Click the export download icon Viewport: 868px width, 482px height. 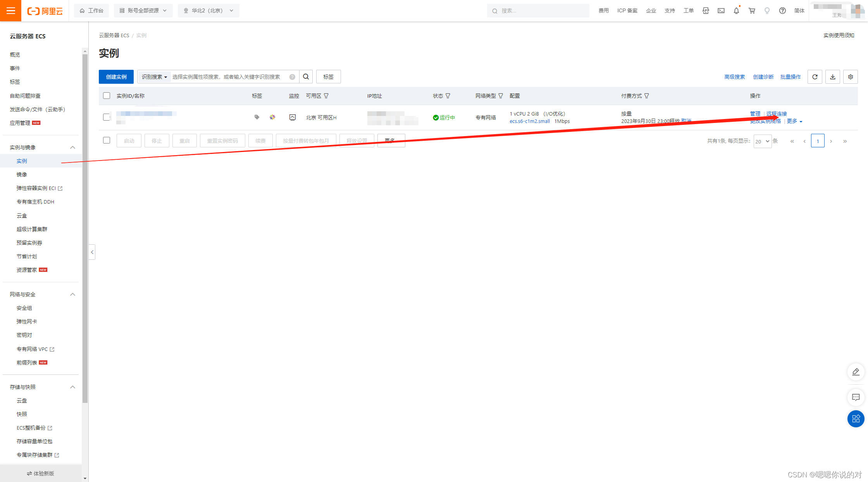pos(832,77)
